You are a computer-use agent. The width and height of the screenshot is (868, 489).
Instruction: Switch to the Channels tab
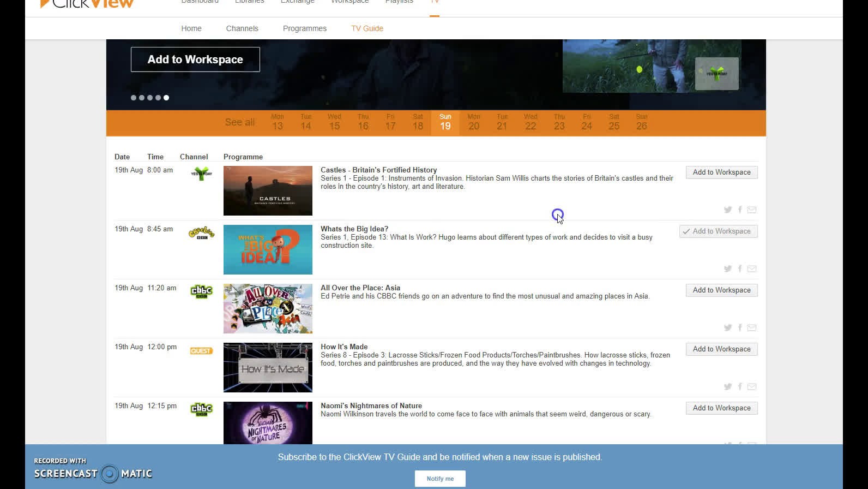[x=242, y=28]
